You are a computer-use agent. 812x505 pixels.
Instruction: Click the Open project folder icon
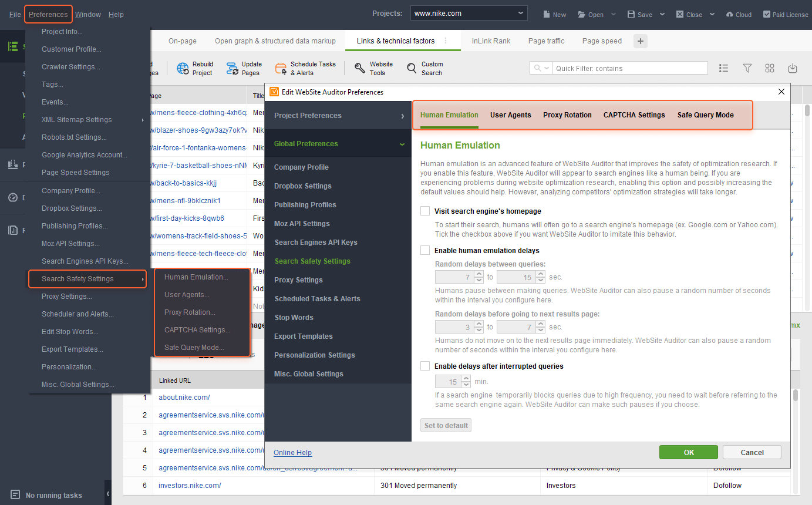pos(582,14)
